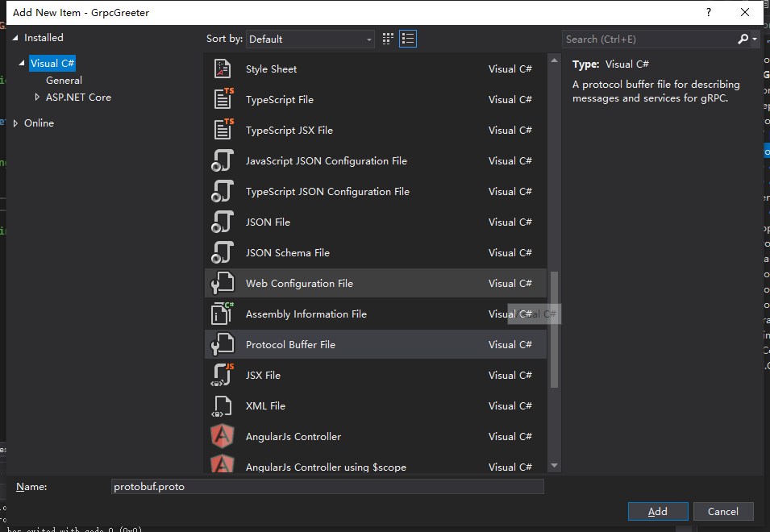Click the TypeScript JSX File icon

point(223,129)
